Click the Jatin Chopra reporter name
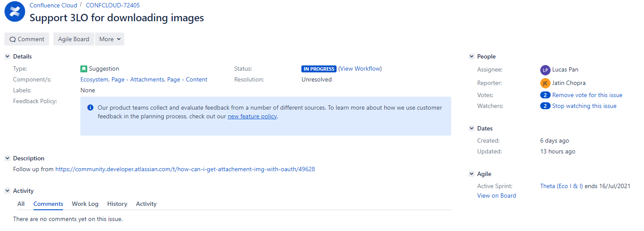This screenshot has height=231, width=644. click(x=569, y=83)
